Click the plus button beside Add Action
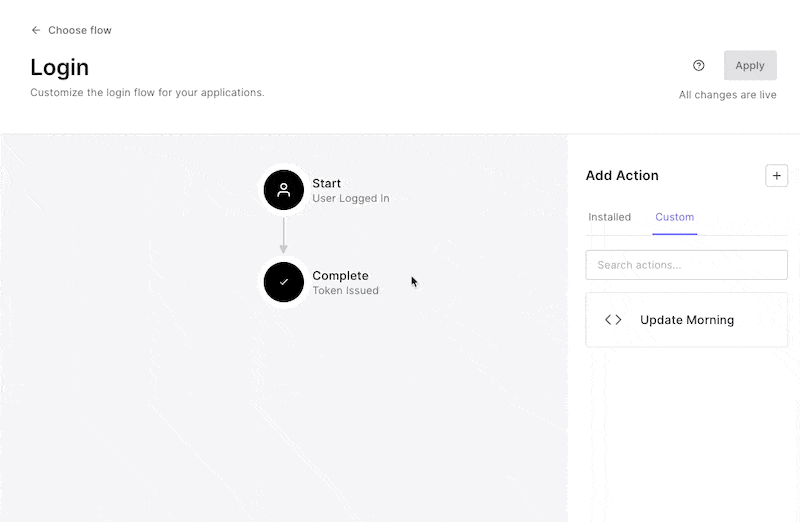Image resolution: width=800 pixels, height=522 pixels. coord(776,175)
